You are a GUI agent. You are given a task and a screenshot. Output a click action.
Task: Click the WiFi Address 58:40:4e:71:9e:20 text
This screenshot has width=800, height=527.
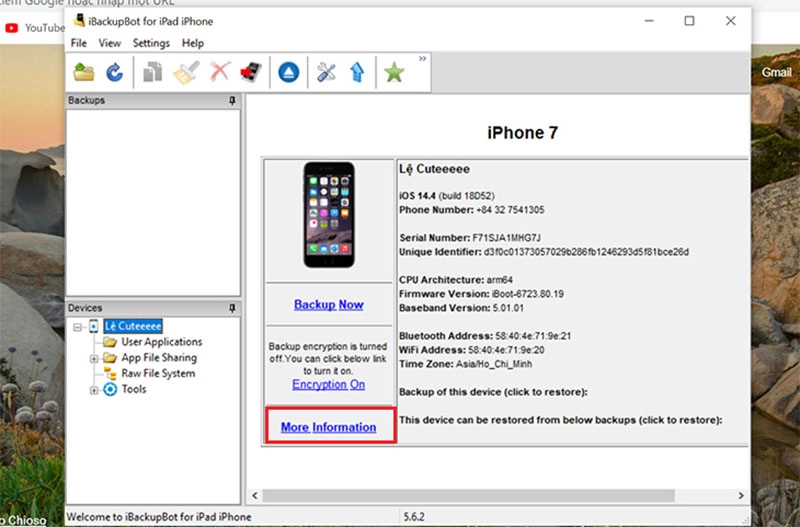point(472,350)
